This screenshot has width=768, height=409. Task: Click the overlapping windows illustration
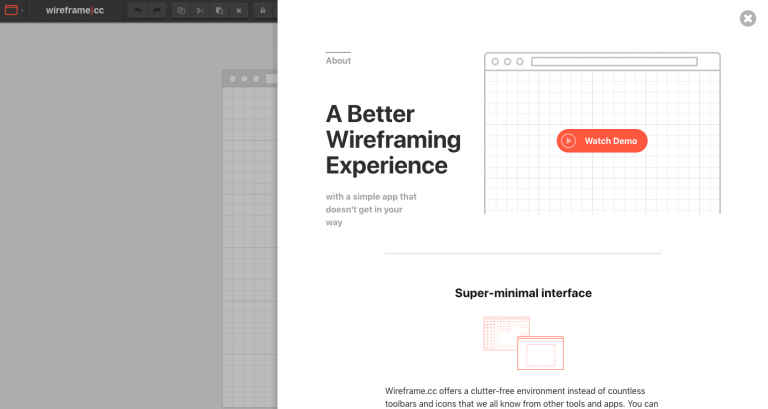[523, 343]
